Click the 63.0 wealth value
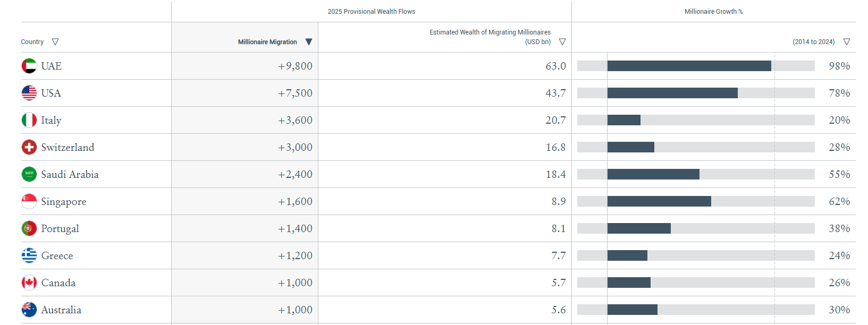 coord(555,66)
